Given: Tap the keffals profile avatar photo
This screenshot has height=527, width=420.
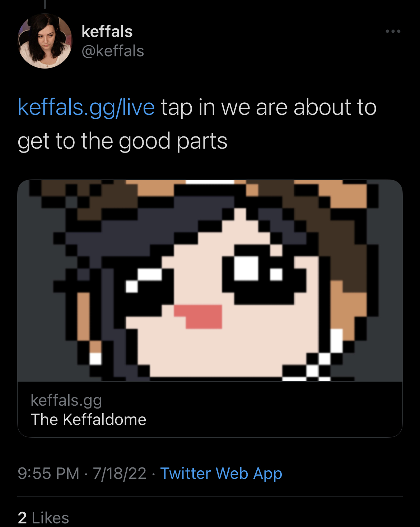Looking at the screenshot, I should point(45,41).
